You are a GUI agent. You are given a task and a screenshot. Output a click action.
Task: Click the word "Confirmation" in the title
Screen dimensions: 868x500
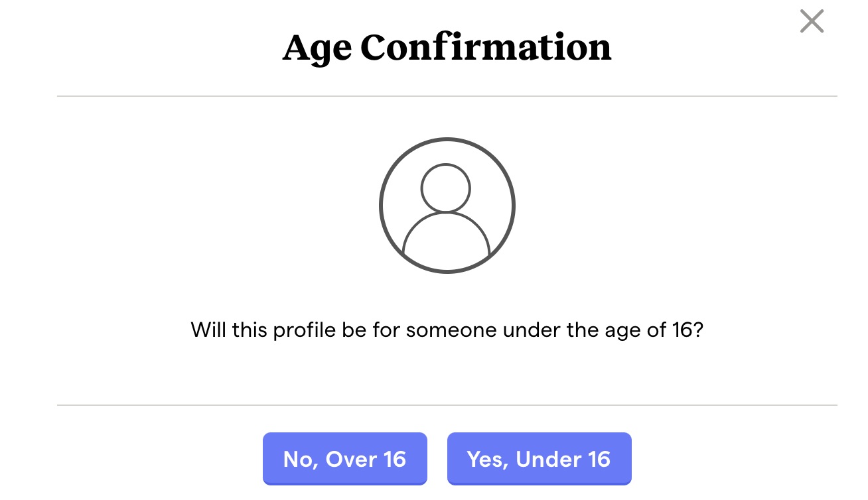486,47
